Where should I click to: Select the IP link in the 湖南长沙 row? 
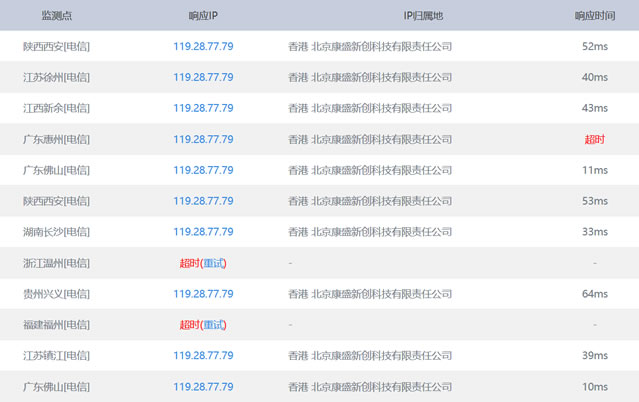pos(203,232)
